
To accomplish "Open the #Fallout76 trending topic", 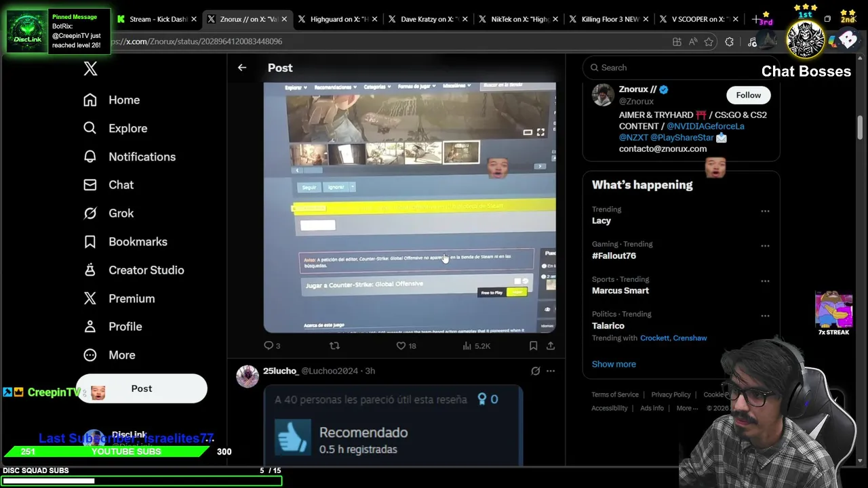I will tap(614, 256).
